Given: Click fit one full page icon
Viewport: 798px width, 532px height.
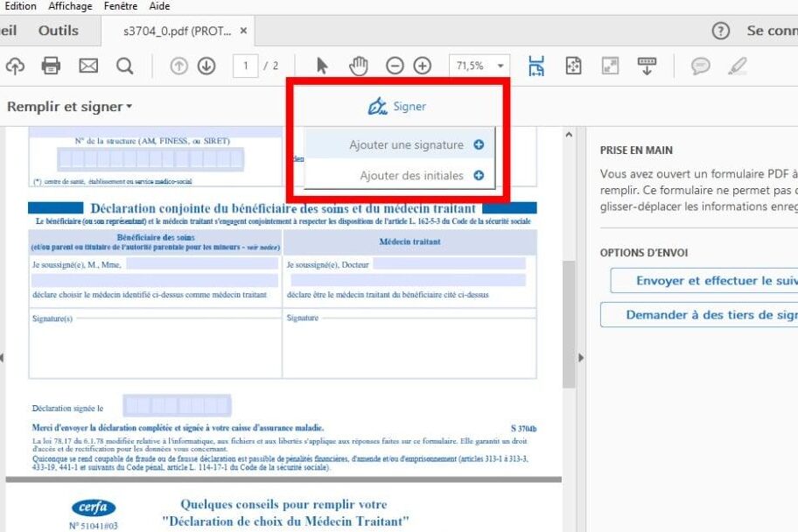Looking at the screenshot, I should (574, 66).
